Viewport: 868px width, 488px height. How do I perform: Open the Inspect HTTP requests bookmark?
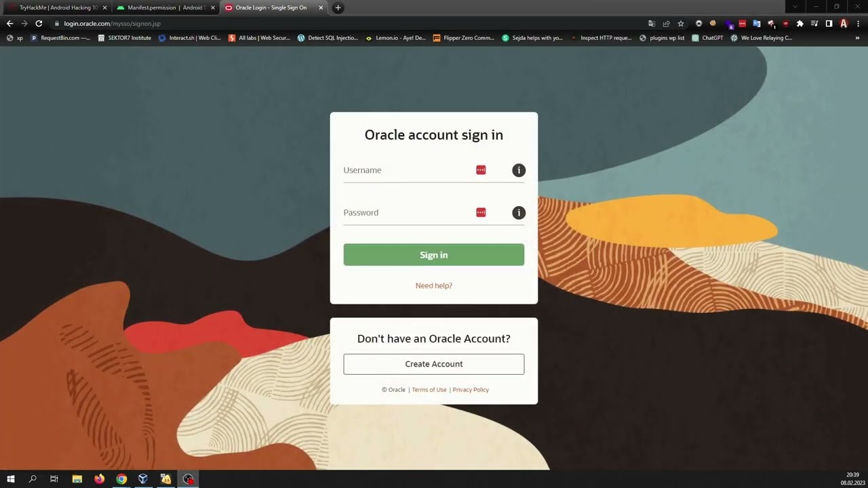tap(601, 38)
